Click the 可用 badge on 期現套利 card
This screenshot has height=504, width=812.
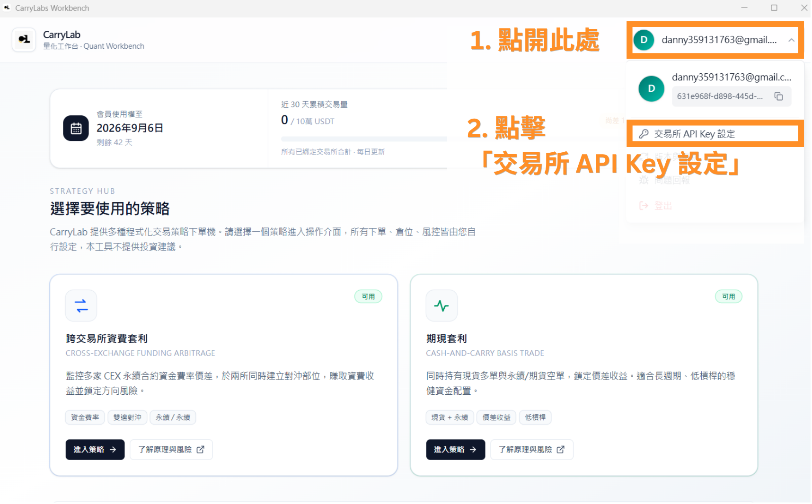pos(729,296)
